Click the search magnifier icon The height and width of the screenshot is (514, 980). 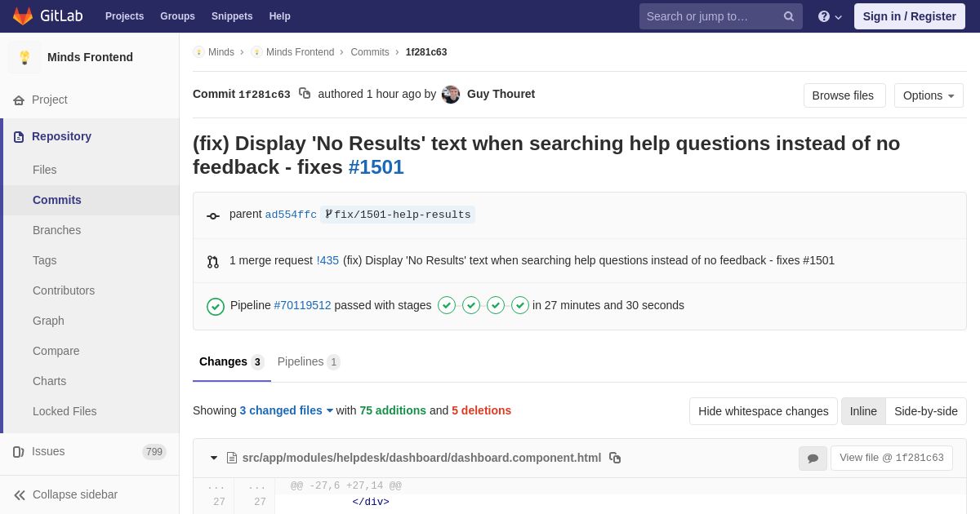click(789, 16)
